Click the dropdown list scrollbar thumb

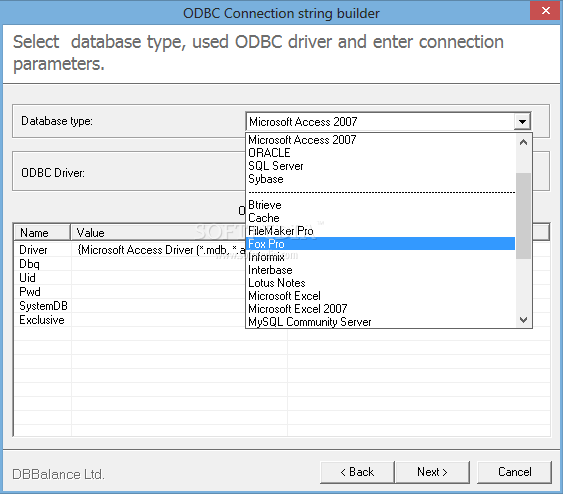pyautogui.click(x=524, y=216)
